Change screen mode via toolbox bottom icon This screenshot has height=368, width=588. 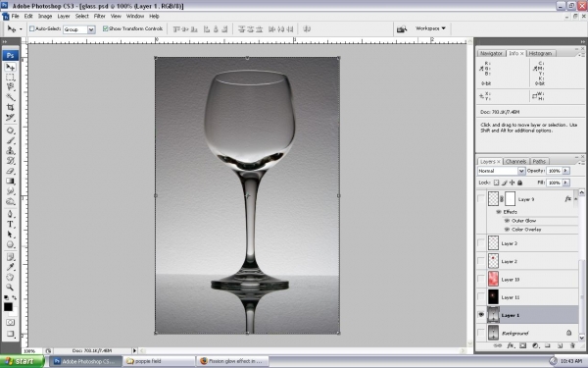pos(10,334)
